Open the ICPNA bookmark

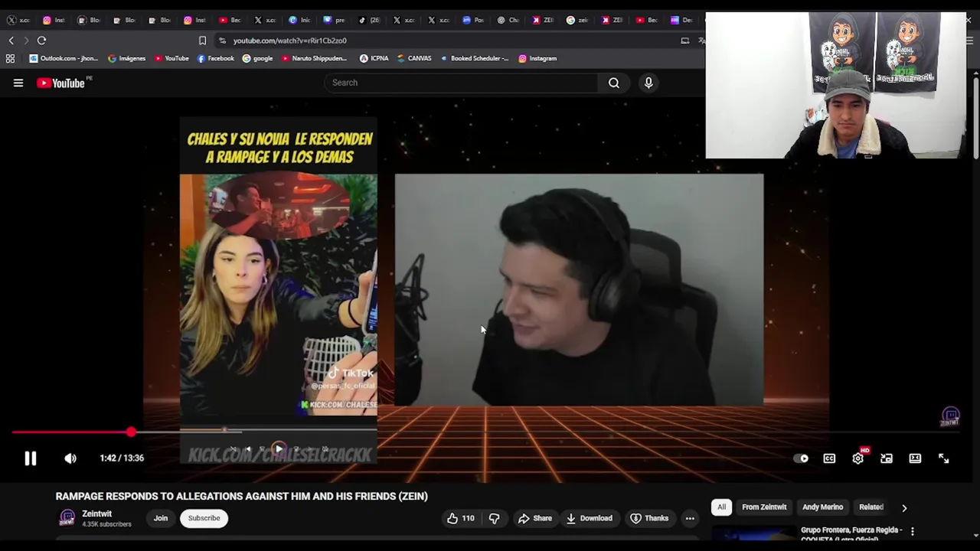pos(374,58)
